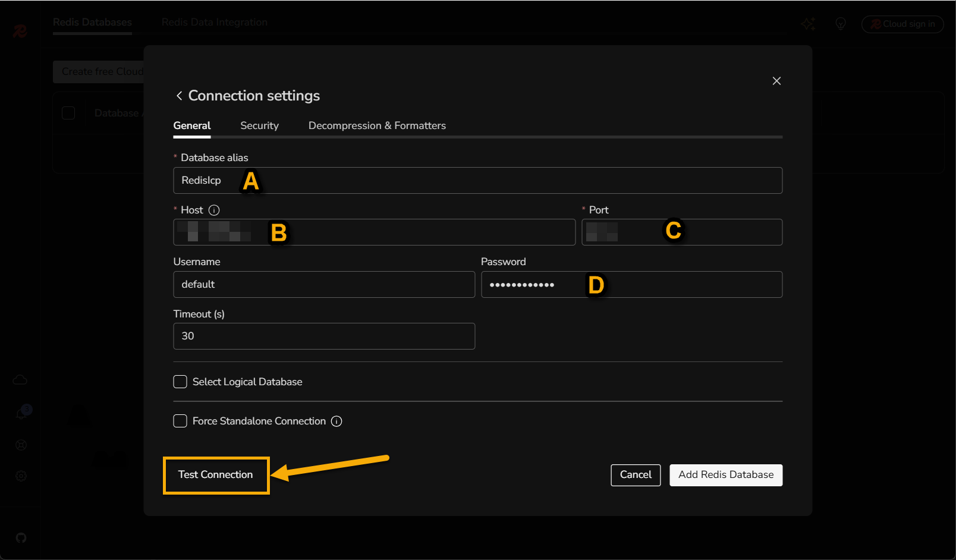Open the insights lightbulb icon
956x560 pixels.
[840, 24]
